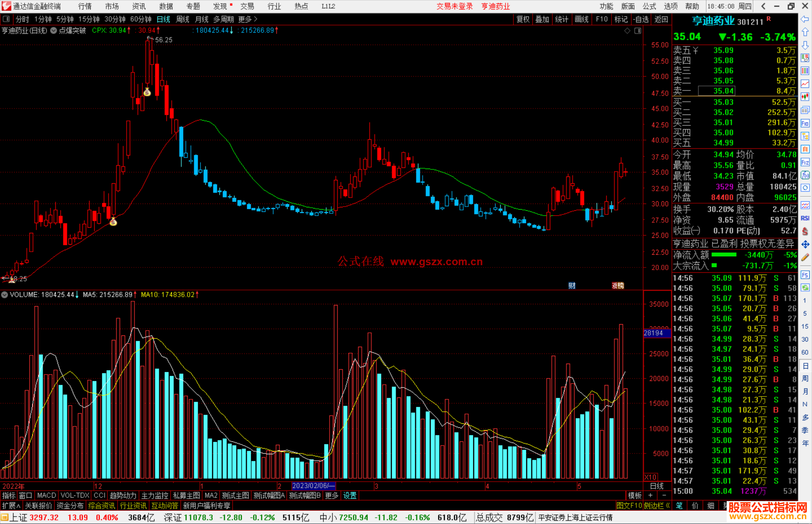The width and height of the screenshot is (812, 524).
Task: Open the F10 info icon in sidebar
Action: 805,123
